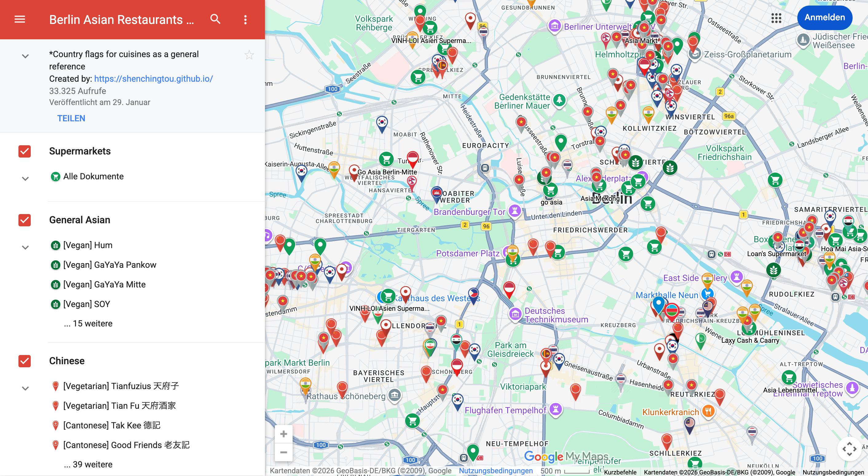This screenshot has width=868, height=476.
Task: Click the Gedenkstätte Berliner Mauer marker icon
Action: click(x=559, y=100)
